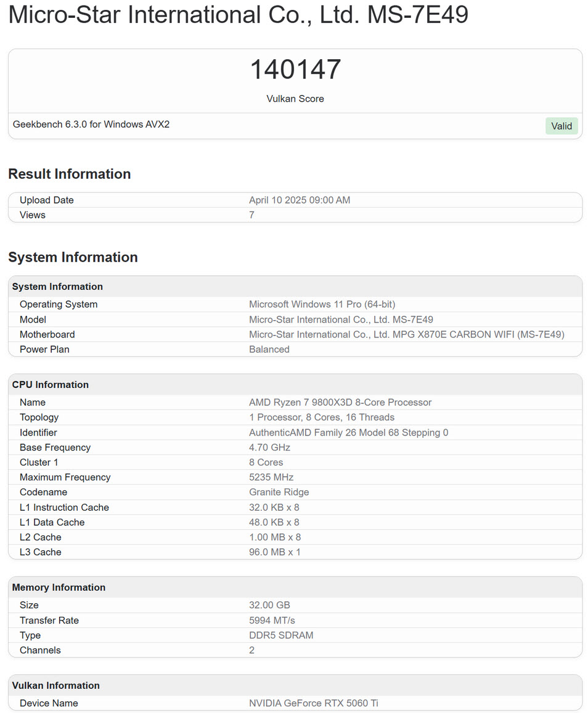Click the L2 Cache label
This screenshot has height=713, width=588.
pyautogui.click(x=41, y=537)
